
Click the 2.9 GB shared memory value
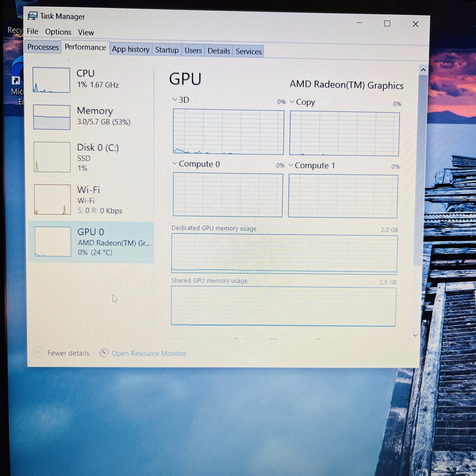coord(388,282)
